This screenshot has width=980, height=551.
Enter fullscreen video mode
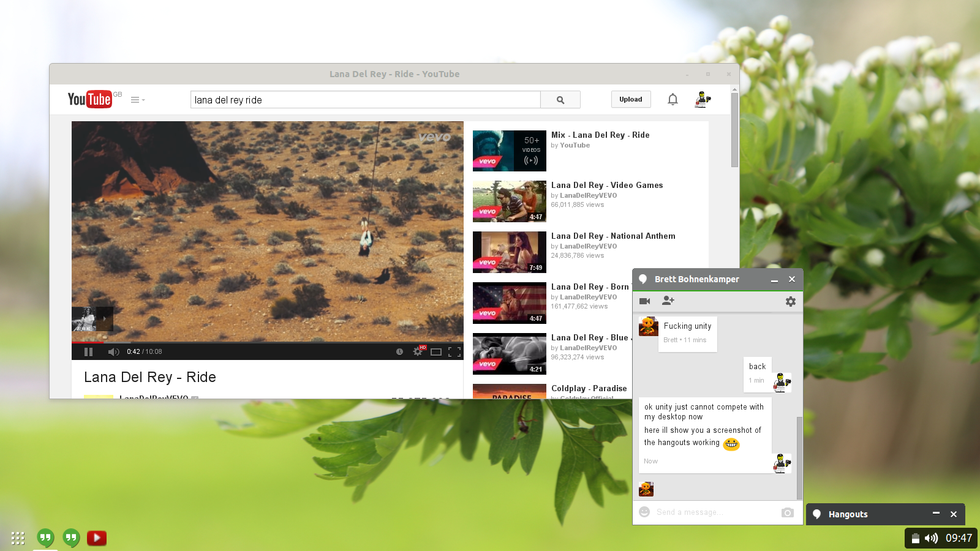[454, 351]
